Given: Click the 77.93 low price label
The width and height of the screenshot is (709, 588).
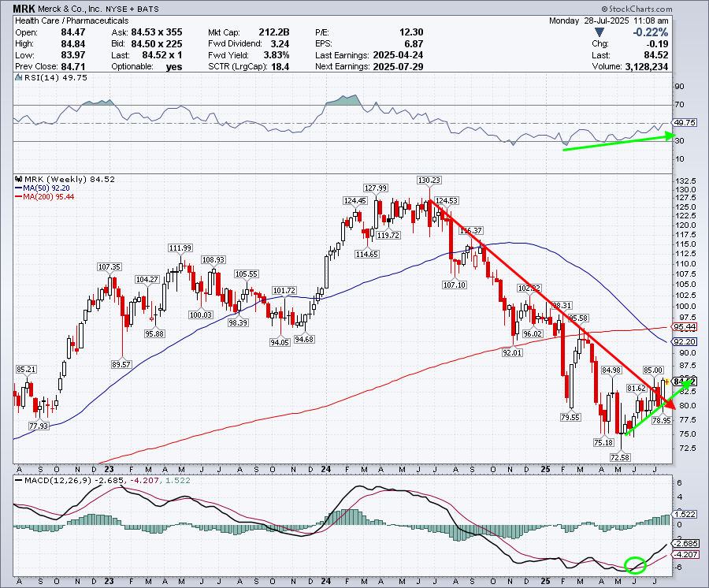Looking at the screenshot, I should pyautogui.click(x=39, y=426).
